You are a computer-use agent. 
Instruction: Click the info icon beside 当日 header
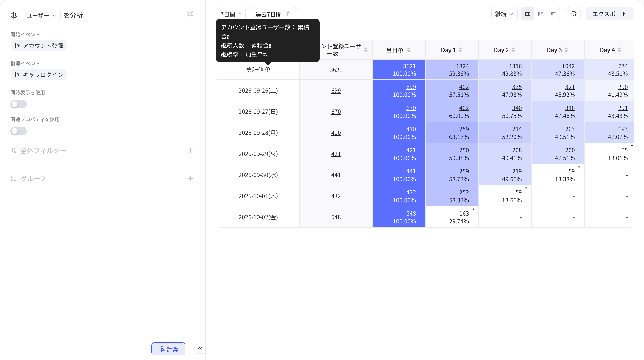[401, 50]
